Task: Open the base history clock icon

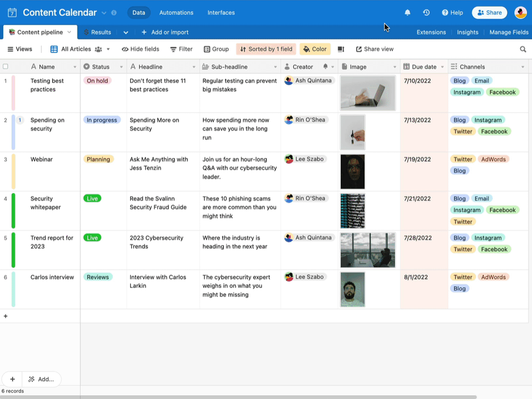Action: tap(427, 13)
